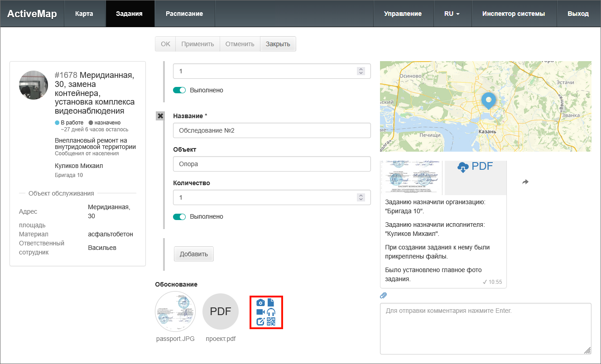This screenshot has width=601, height=364.
Task: Click the video camera attachment icon
Action: 260,312
